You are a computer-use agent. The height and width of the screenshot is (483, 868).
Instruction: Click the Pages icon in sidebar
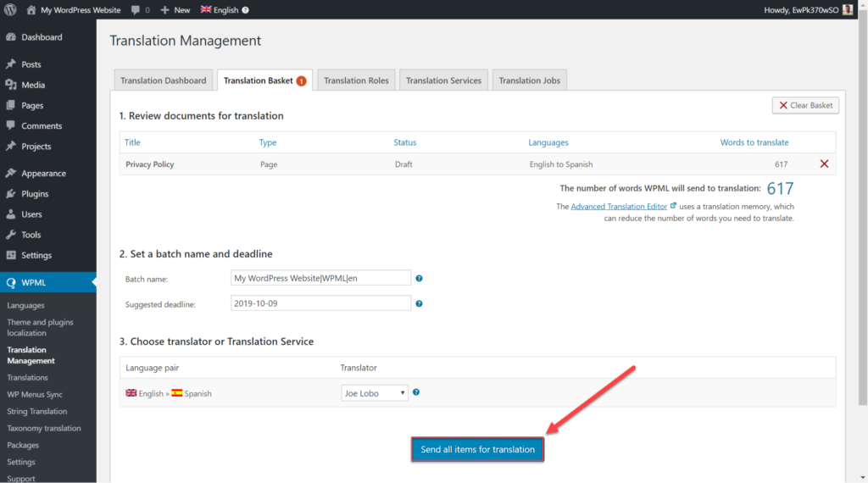(x=11, y=105)
